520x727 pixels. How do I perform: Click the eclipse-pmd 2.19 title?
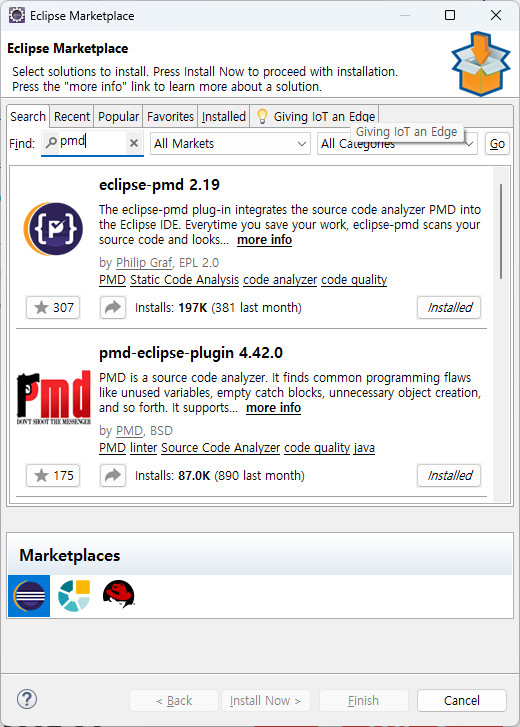click(x=159, y=185)
